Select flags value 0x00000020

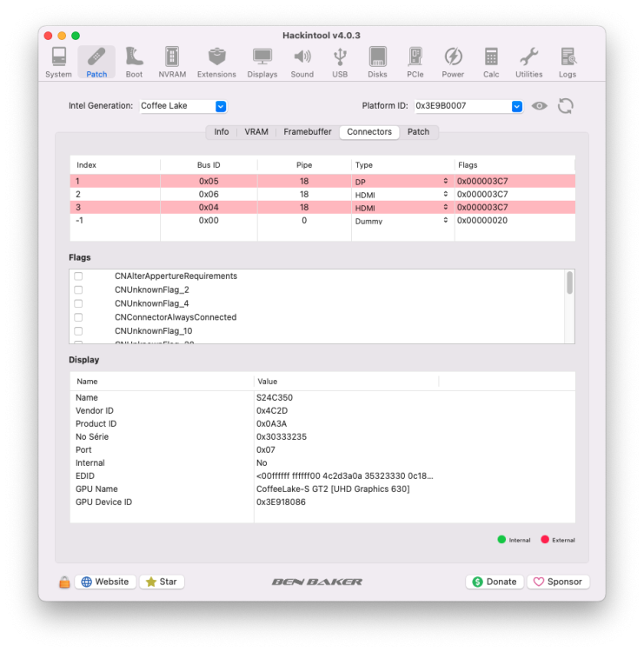click(x=482, y=221)
